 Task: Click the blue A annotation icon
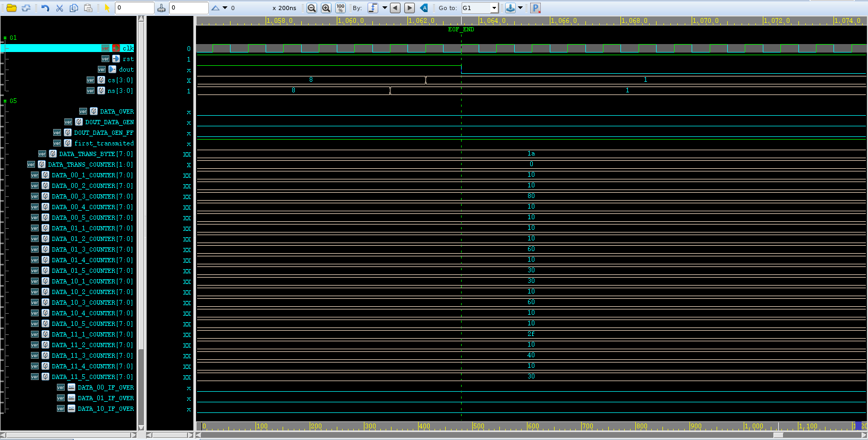pyautogui.click(x=424, y=8)
